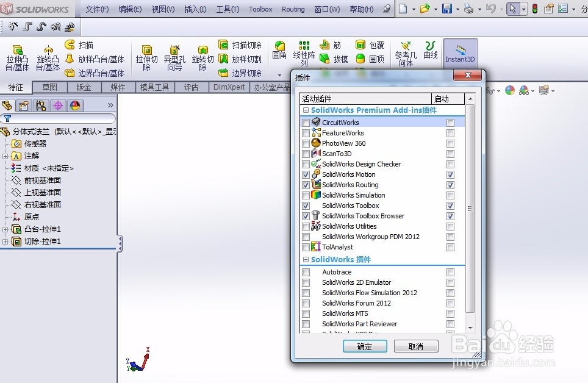
Task: Select the 旋转切除 revolved cut tool
Action: 203,58
